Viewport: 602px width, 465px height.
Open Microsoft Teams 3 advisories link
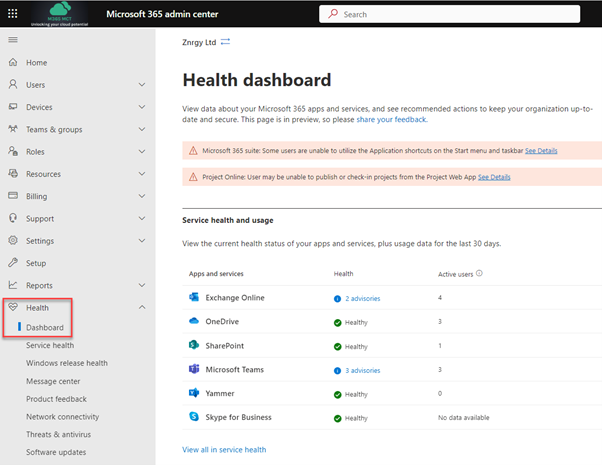pos(362,370)
